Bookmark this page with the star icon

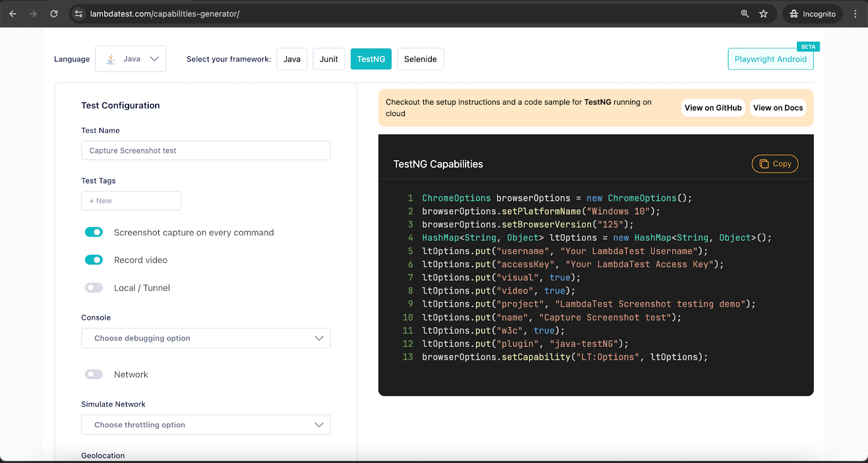[763, 14]
